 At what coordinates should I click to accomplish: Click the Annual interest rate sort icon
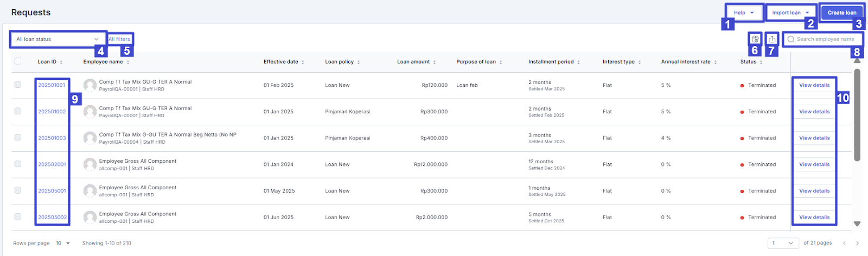[716, 62]
